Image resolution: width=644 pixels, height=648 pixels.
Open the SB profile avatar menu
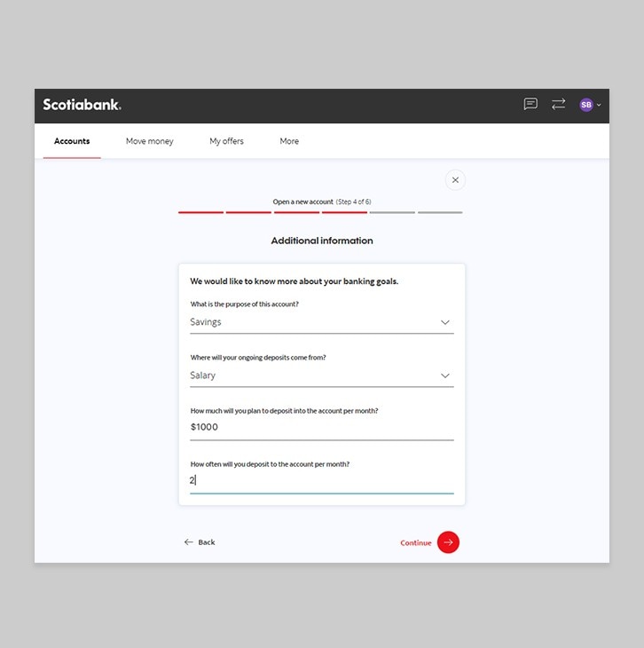590,105
